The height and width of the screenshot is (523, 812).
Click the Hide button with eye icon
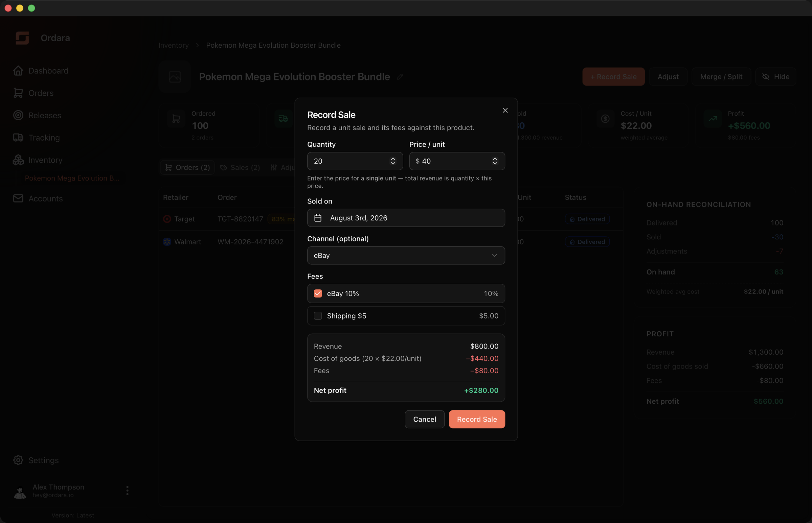click(x=776, y=77)
